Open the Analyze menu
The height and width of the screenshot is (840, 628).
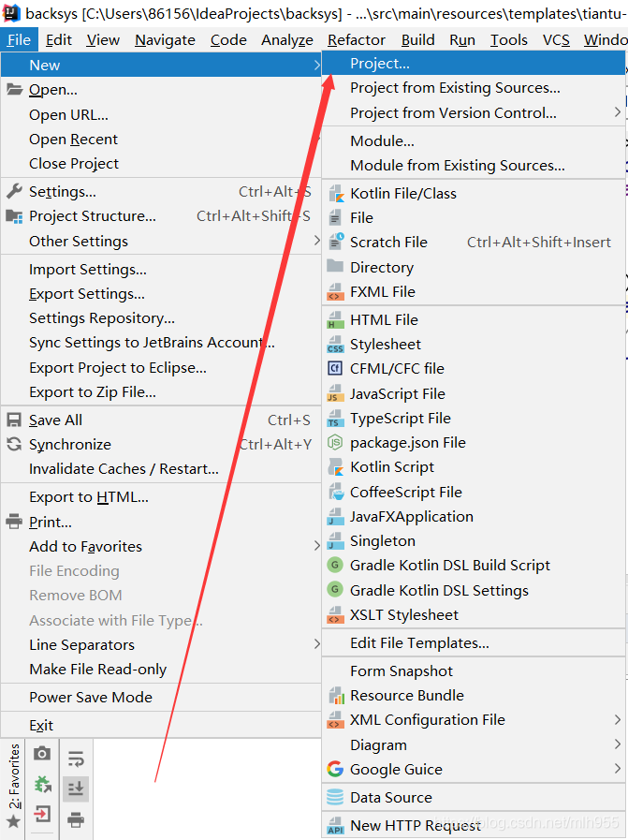pyautogui.click(x=287, y=40)
